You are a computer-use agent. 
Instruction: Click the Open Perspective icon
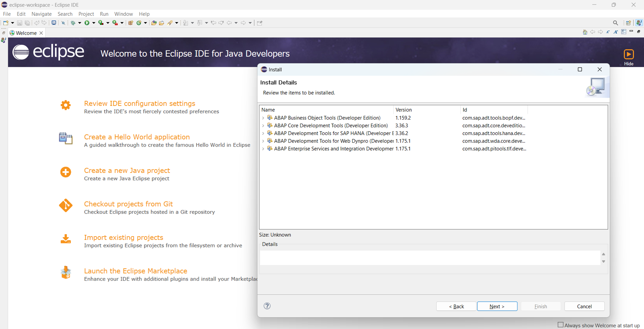tap(628, 23)
